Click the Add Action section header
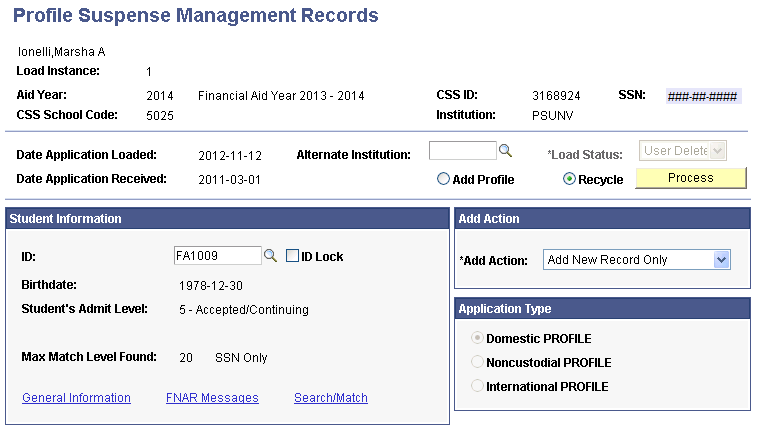The width and height of the screenshot is (758, 430). pos(602,219)
